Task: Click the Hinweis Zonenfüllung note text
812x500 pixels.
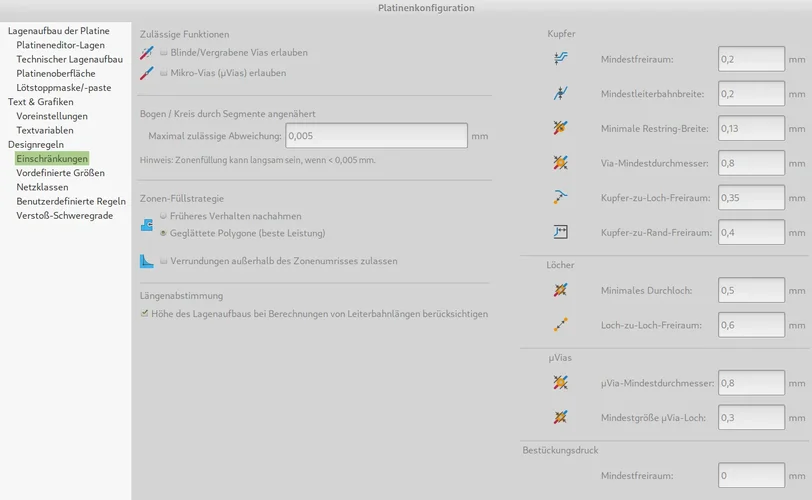Action: pyautogui.click(x=257, y=160)
